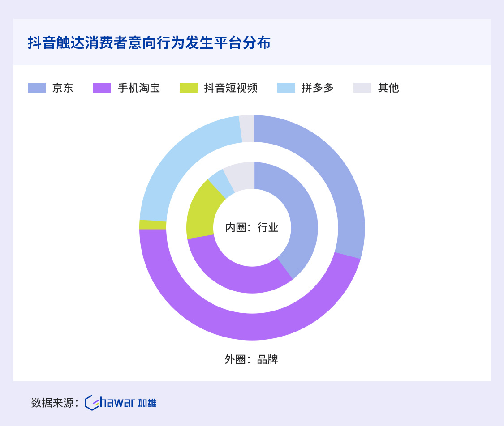Viewport: 504px width, 426px height.
Task: Select the inner ring light blue 拼多多 slice
Action: pyautogui.click(x=222, y=183)
